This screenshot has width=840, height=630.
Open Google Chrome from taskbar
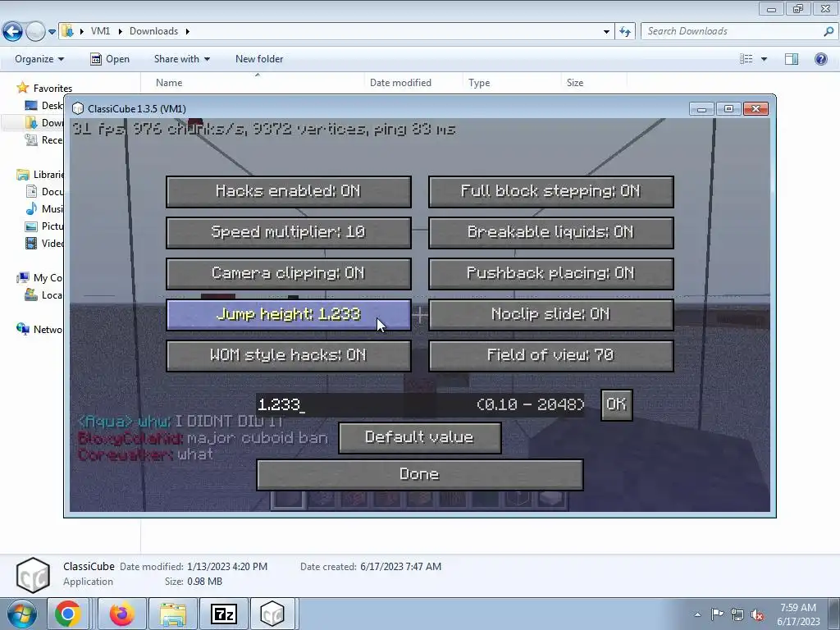67,614
